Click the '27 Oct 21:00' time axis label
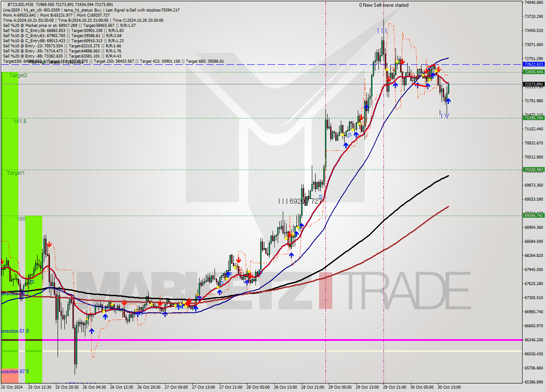This screenshot has height=392, width=546. click(231, 387)
